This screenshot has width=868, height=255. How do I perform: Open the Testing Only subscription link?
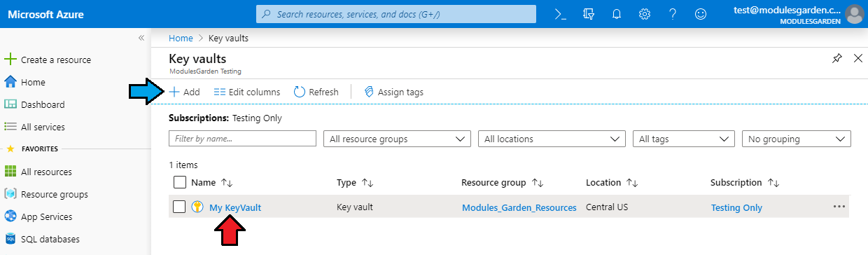click(736, 207)
